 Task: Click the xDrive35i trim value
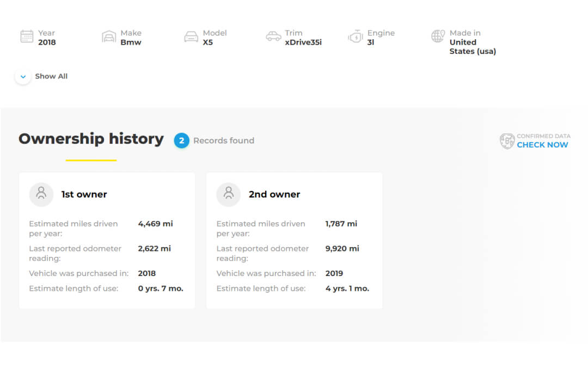click(x=303, y=42)
